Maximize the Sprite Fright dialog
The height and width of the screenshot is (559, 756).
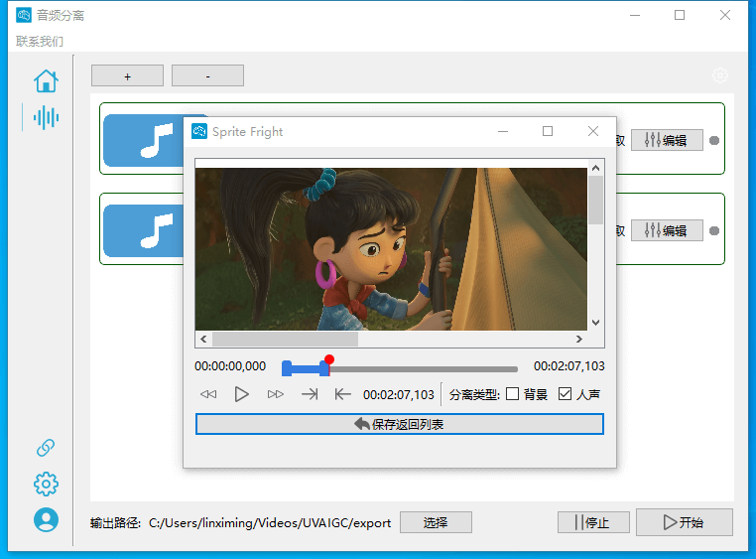(x=548, y=131)
